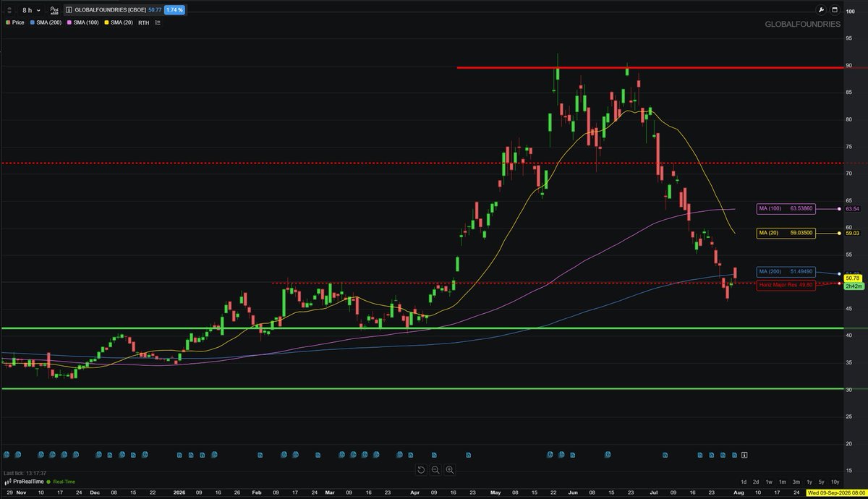Open the 8 h timeframe dropdown

pos(31,10)
